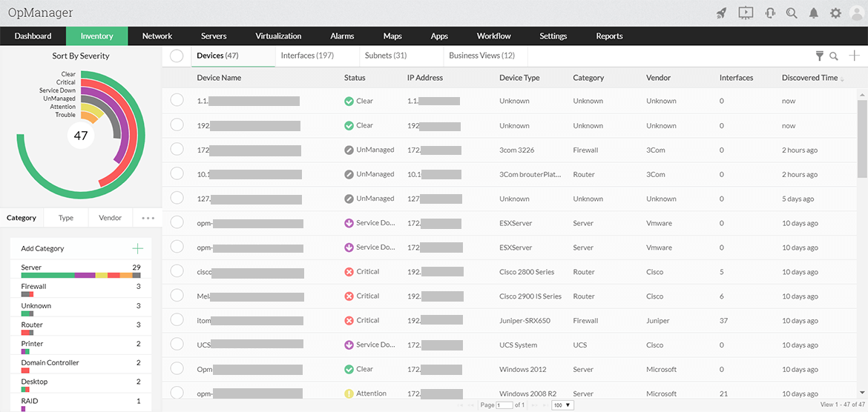Screen dimensions: 868x412
Task: Open the Alarms menu
Action: (x=342, y=36)
